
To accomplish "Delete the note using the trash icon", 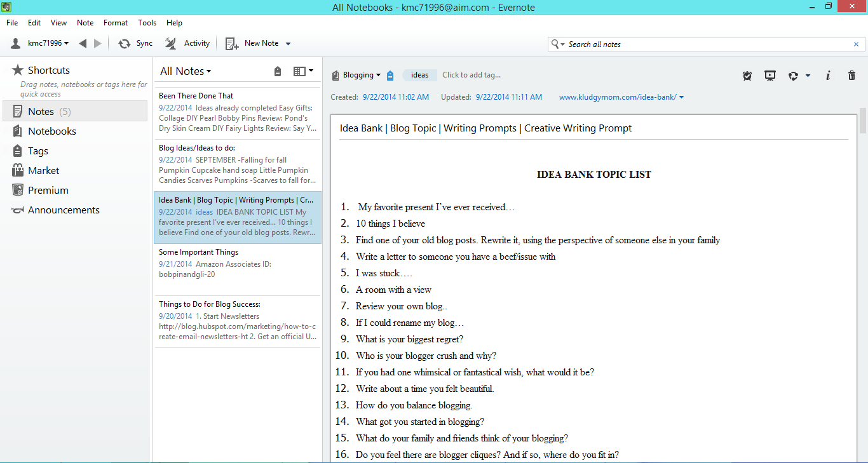I will pos(852,76).
